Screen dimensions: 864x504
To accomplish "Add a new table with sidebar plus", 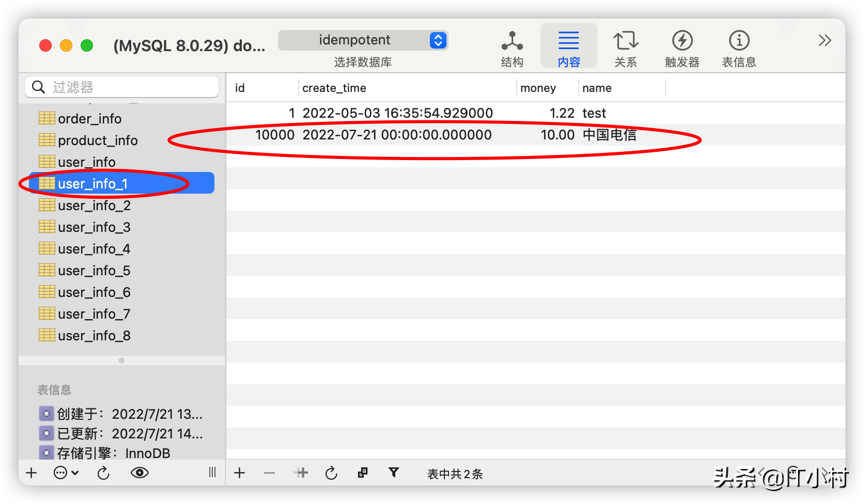I will [x=32, y=472].
